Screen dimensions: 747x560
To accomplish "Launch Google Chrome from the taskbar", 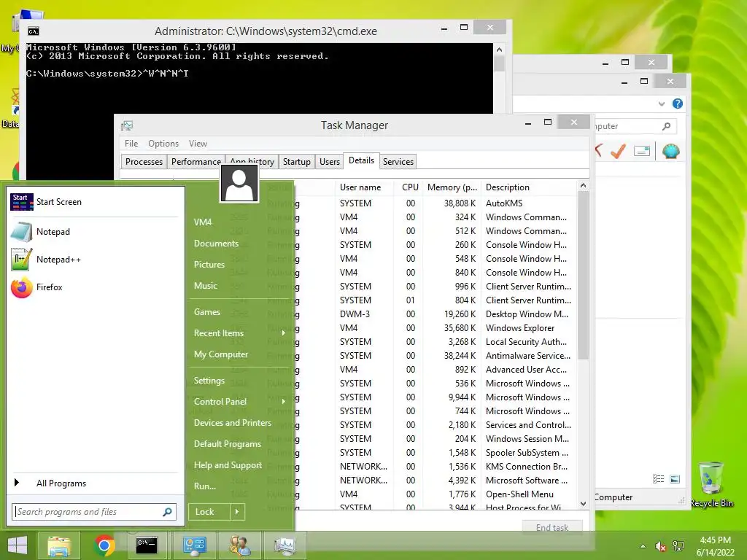I will click(104, 545).
